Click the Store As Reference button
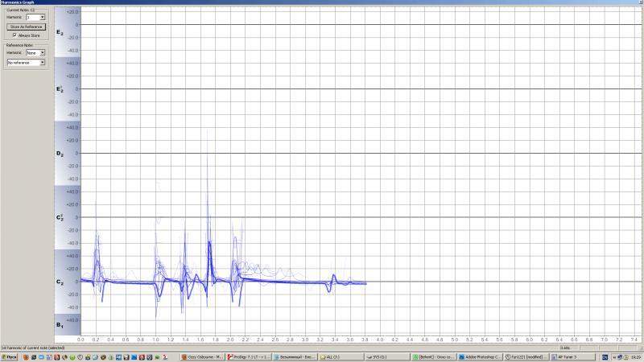 [26, 27]
